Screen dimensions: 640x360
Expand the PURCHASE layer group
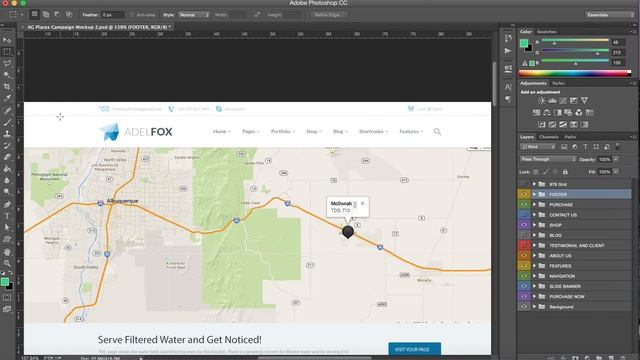[534, 204]
